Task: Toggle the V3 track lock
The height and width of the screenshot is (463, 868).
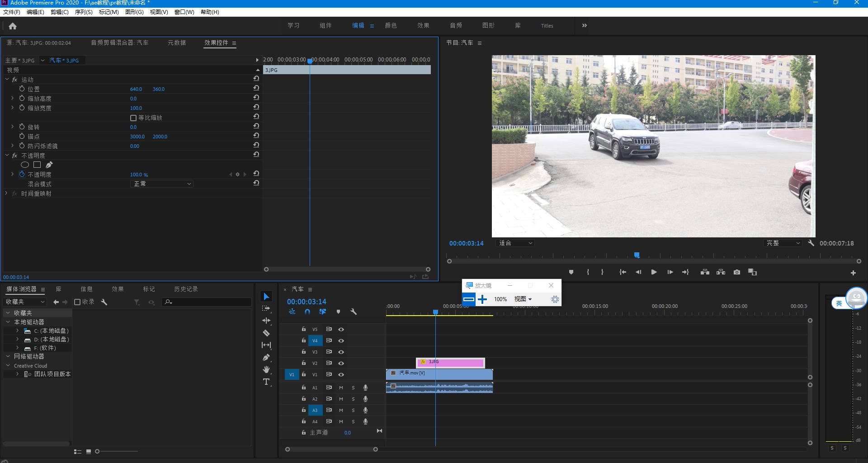Action: pyautogui.click(x=304, y=351)
